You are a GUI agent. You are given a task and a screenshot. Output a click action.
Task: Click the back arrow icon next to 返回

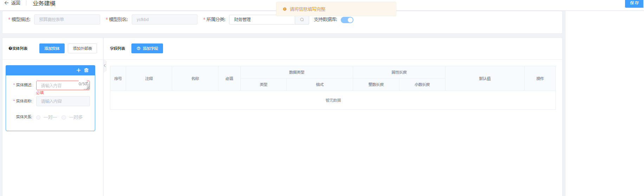click(x=6, y=3)
